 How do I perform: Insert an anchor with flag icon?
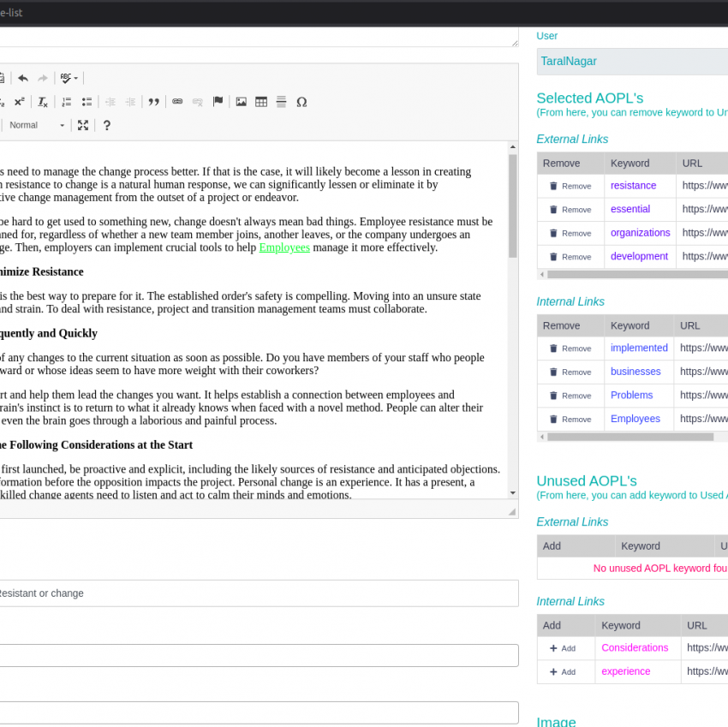tap(218, 102)
